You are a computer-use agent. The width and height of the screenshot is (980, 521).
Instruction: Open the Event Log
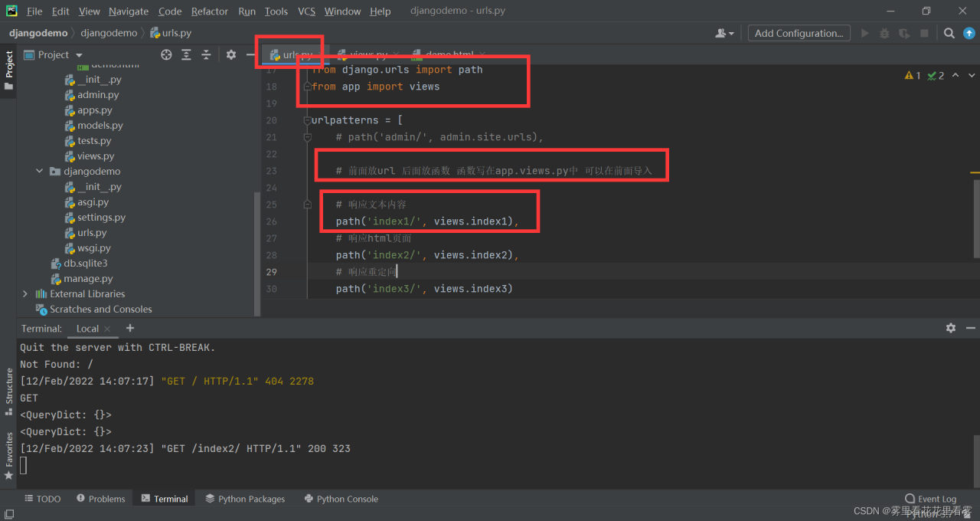click(930, 499)
